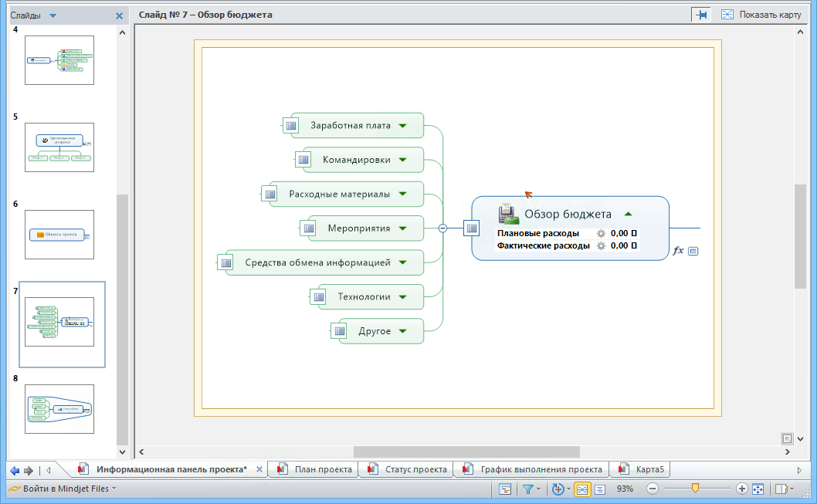
Task: Select slide 5 thumbnail
Action: (59, 147)
